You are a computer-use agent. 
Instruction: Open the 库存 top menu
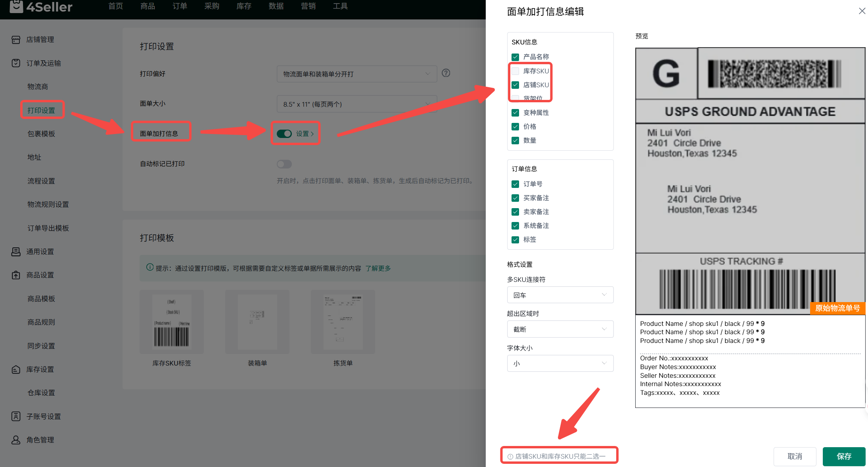pyautogui.click(x=244, y=6)
